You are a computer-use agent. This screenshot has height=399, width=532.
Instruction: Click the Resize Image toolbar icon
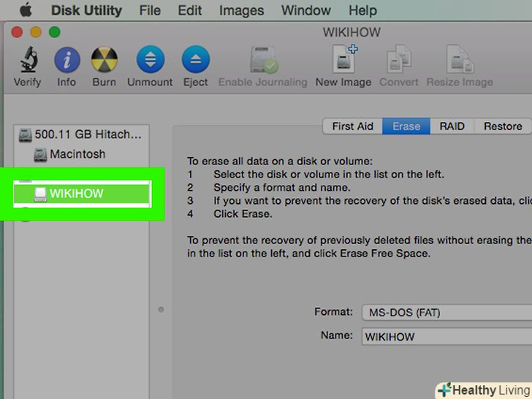(460, 59)
